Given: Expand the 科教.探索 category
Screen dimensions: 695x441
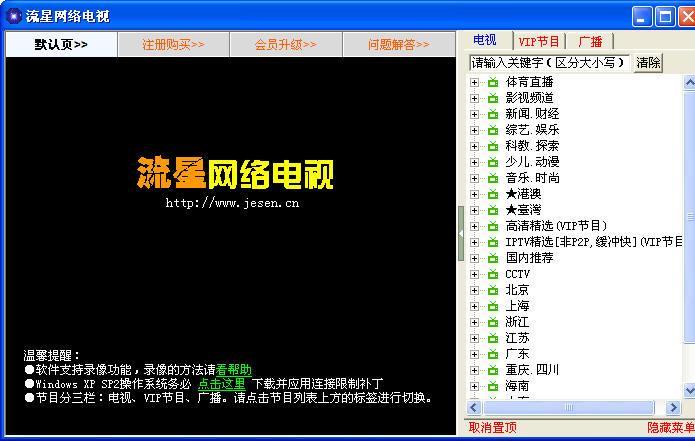Looking at the screenshot, I should (474, 146).
